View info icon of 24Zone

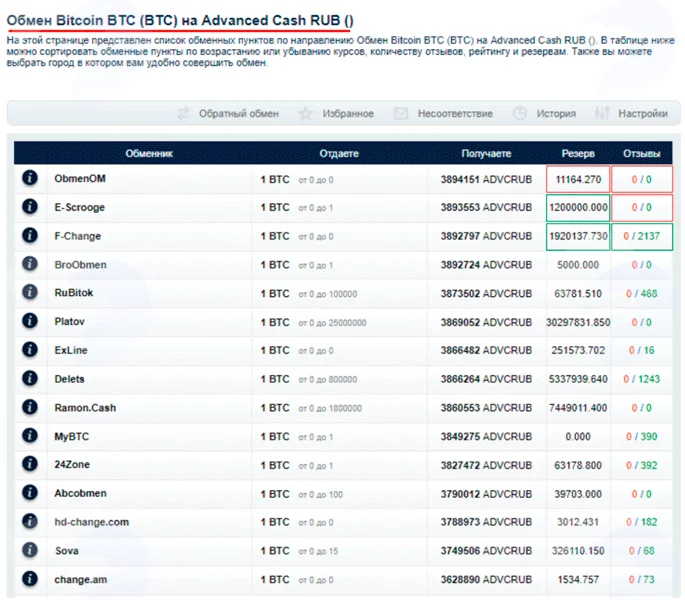point(30,464)
